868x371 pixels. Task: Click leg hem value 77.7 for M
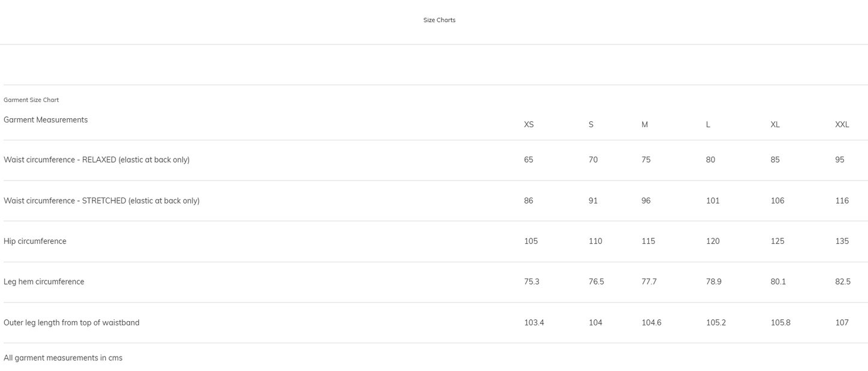649,282
